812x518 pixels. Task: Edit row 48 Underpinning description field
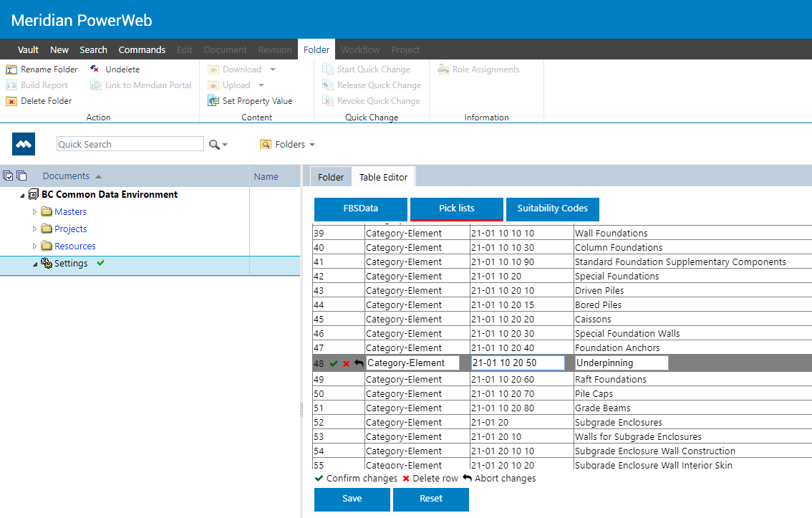coord(622,363)
